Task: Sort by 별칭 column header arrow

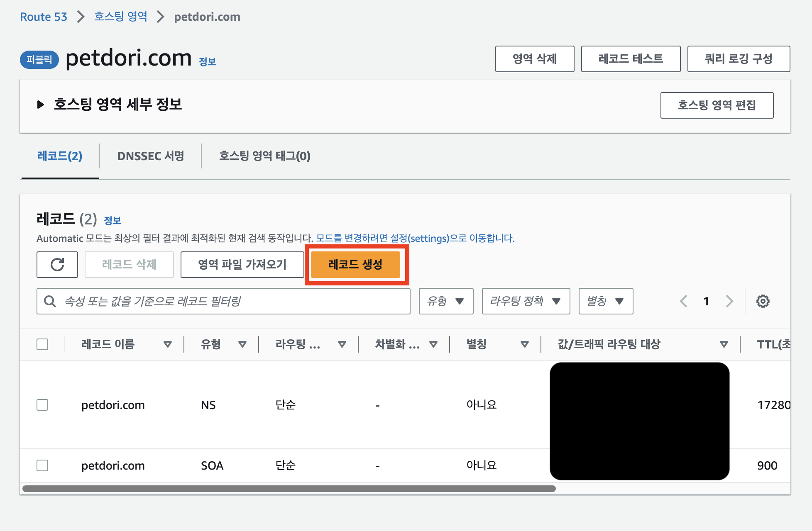Action: [x=525, y=344]
